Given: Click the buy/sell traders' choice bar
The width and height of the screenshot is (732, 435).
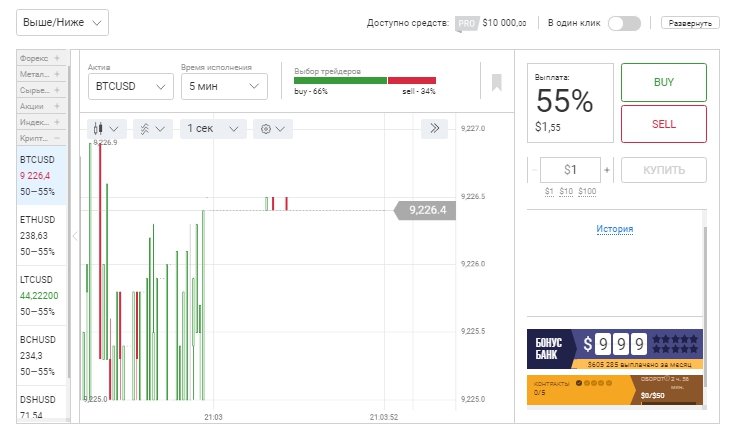Looking at the screenshot, I should tap(365, 81).
